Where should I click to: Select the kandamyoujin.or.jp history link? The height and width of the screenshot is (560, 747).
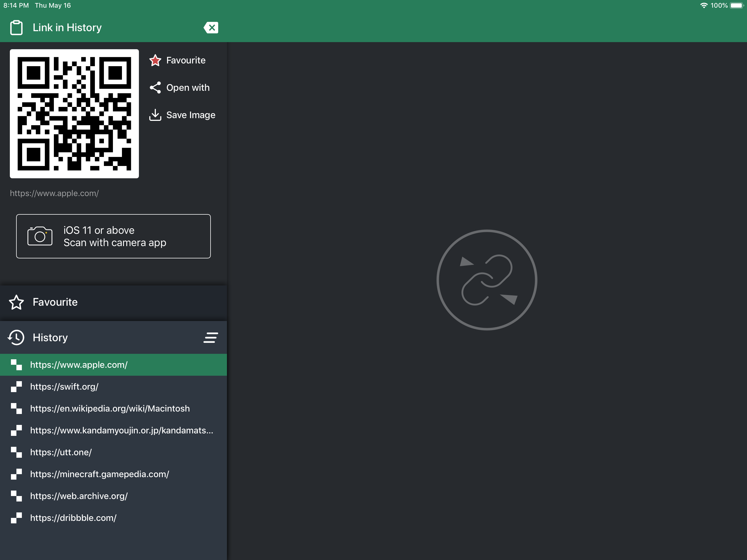[x=113, y=430]
